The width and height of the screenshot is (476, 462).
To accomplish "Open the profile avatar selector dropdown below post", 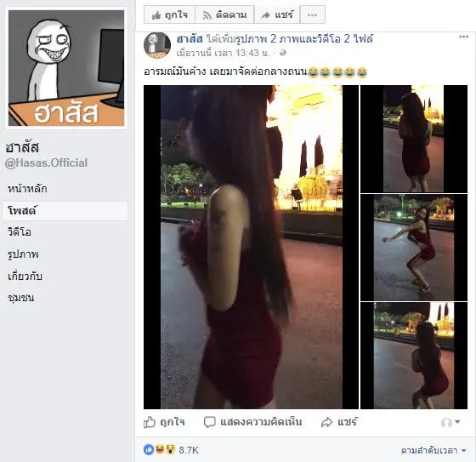I will pos(450,422).
